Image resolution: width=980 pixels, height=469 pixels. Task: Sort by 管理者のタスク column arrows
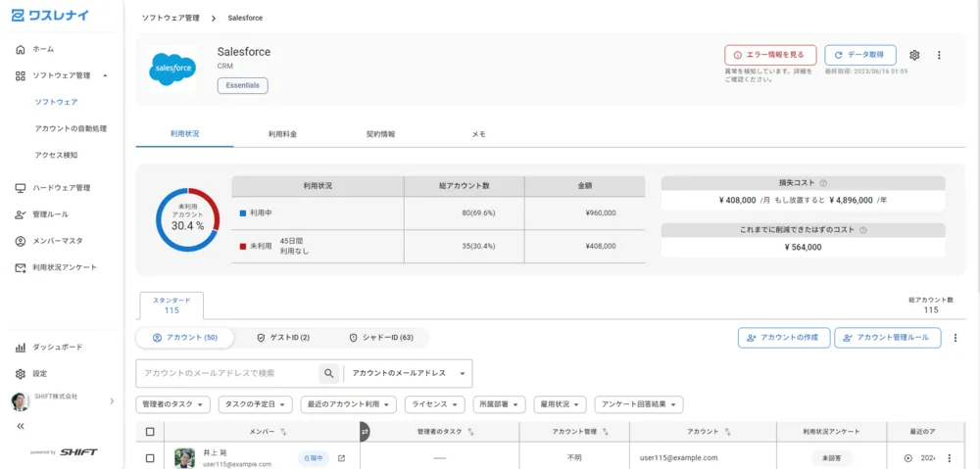pyautogui.click(x=470, y=432)
